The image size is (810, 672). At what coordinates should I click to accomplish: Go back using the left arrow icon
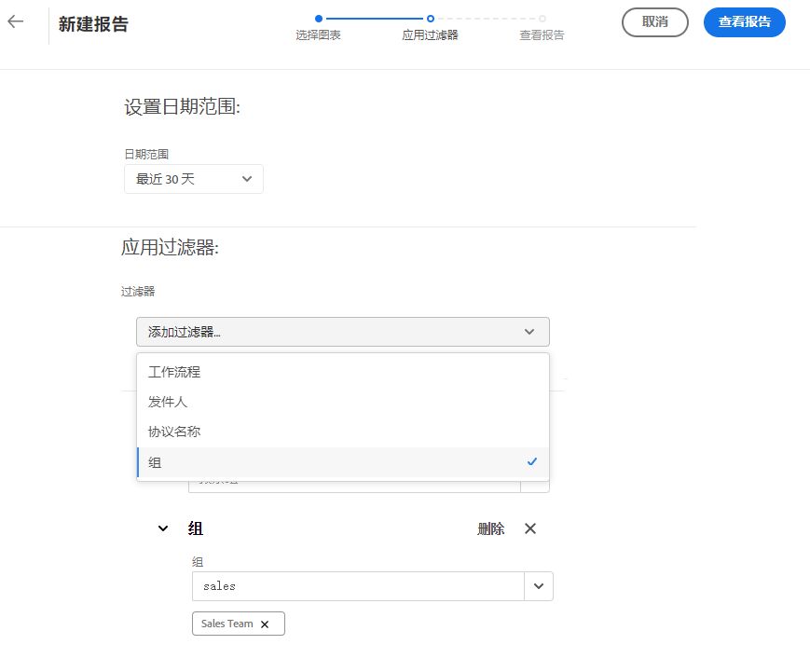tap(16, 21)
